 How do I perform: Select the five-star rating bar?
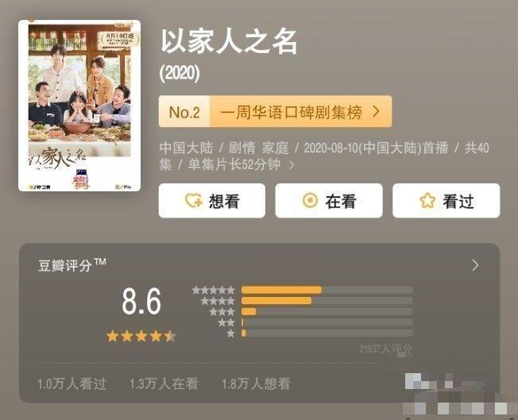coord(327,290)
